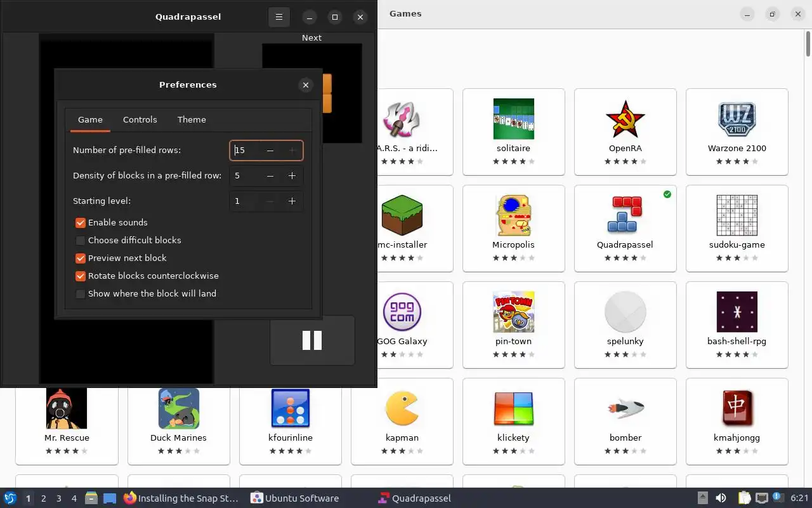Open the bomber game icon
The image size is (812, 508).
(625, 408)
